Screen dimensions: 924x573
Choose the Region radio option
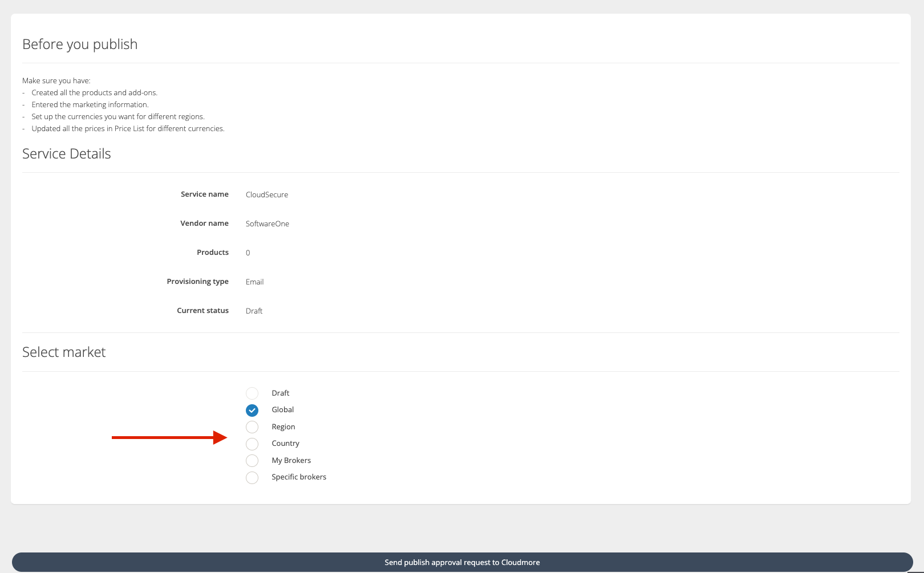click(252, 427)
